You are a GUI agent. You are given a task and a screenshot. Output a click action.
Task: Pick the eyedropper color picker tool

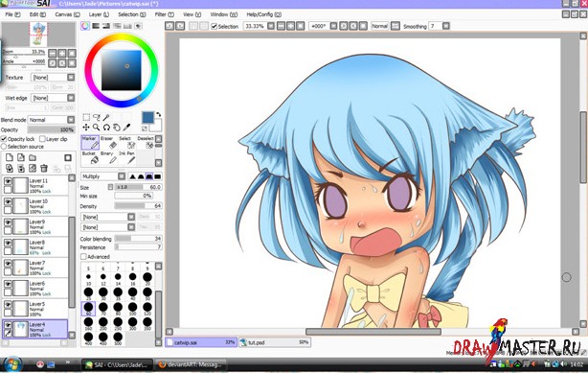(x=126, y=128)
